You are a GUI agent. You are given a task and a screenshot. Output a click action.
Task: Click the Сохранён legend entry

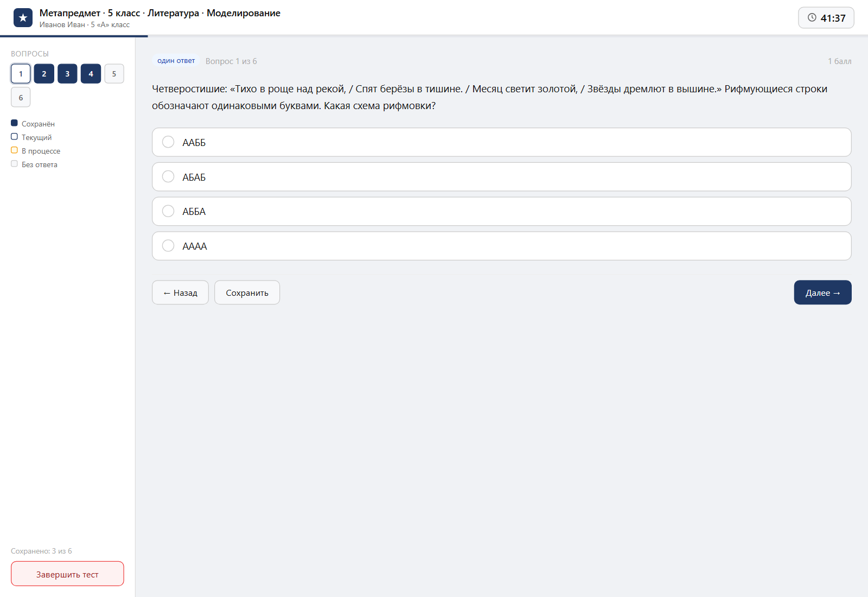click(x=33, y=124)
